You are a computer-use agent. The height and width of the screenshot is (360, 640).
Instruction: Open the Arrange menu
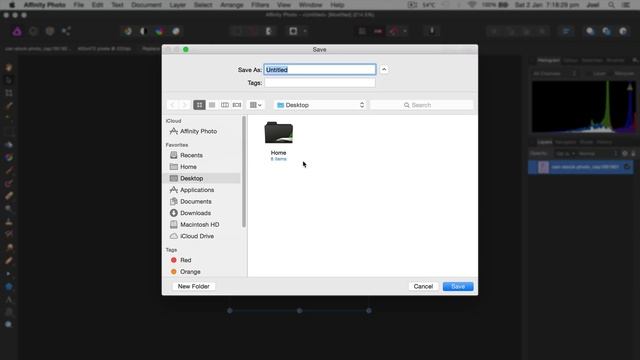point(232,5)
